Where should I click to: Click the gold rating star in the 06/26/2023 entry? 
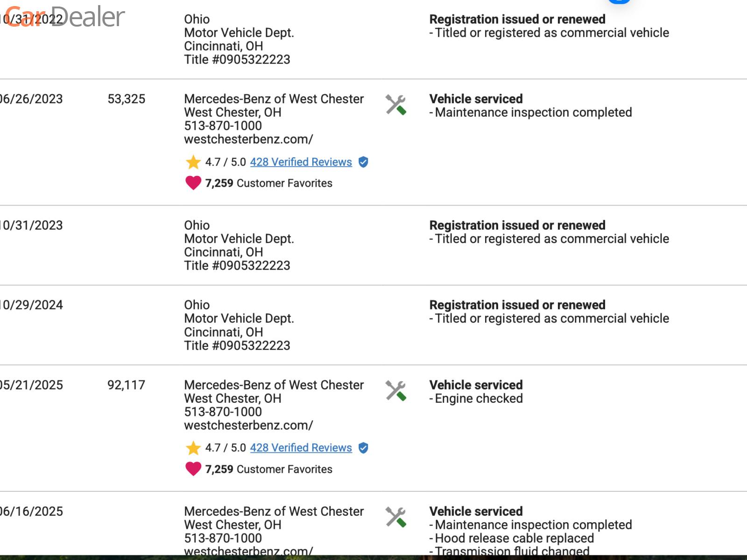(x=193, y=162)
